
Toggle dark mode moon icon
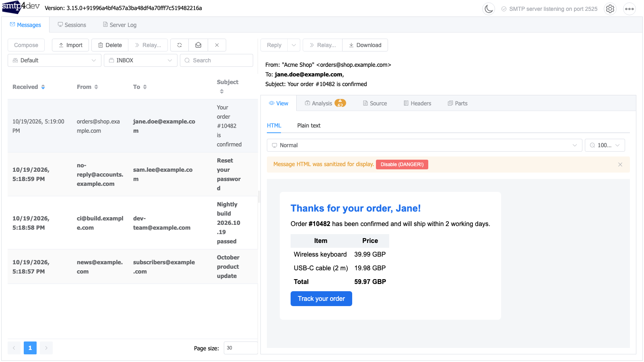[489, 9]
